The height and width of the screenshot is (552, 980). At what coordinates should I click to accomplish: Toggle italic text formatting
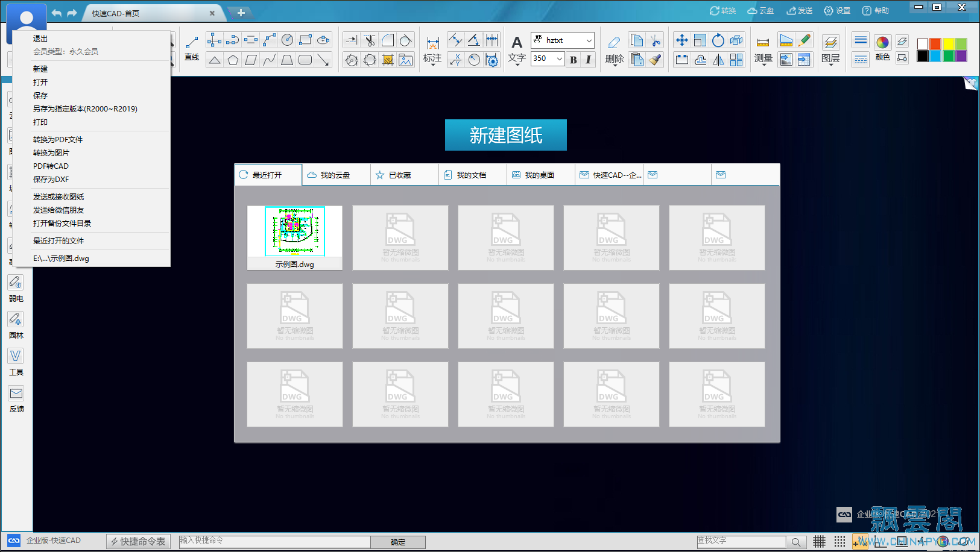(589, 59)
